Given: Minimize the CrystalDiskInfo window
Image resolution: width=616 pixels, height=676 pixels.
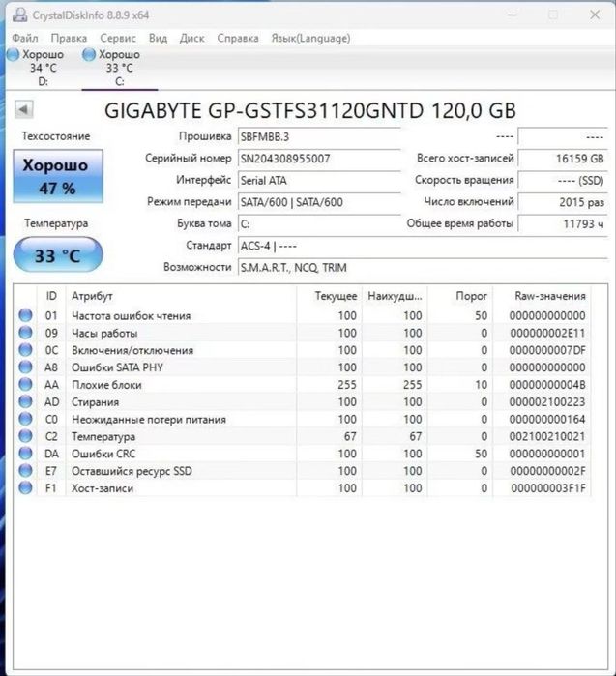Looking at the screenshot, I should tap(513, 15).
